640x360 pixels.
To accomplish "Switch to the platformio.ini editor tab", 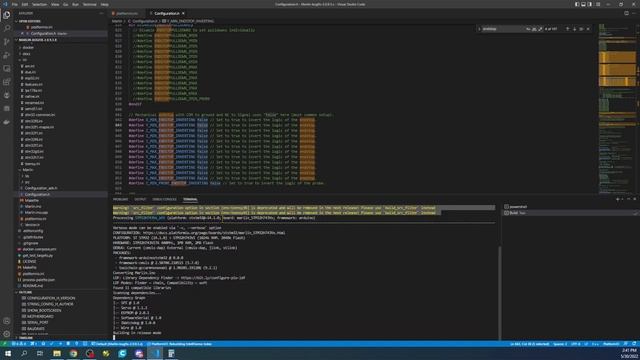I will click(127, 13).
